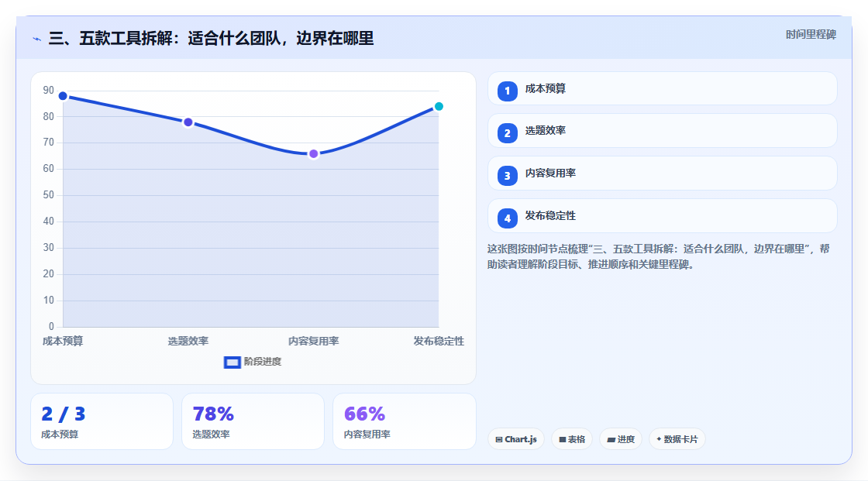Image resolution: width=868 pixels, height=481 pixels.
Task: Click the 进度 tag chip
Action: [621, 439]
